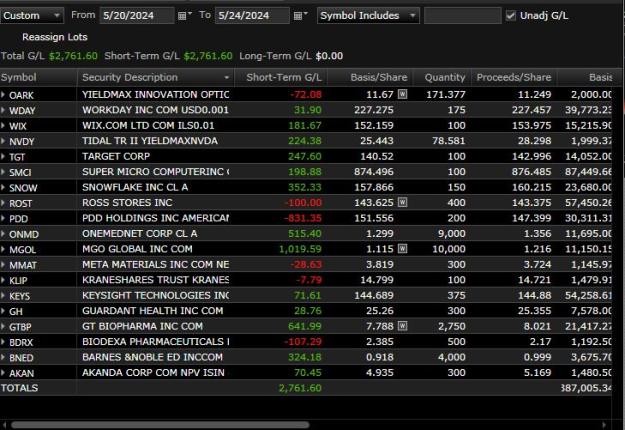Sort by Proceeds/Share column header

pos(514,77)
